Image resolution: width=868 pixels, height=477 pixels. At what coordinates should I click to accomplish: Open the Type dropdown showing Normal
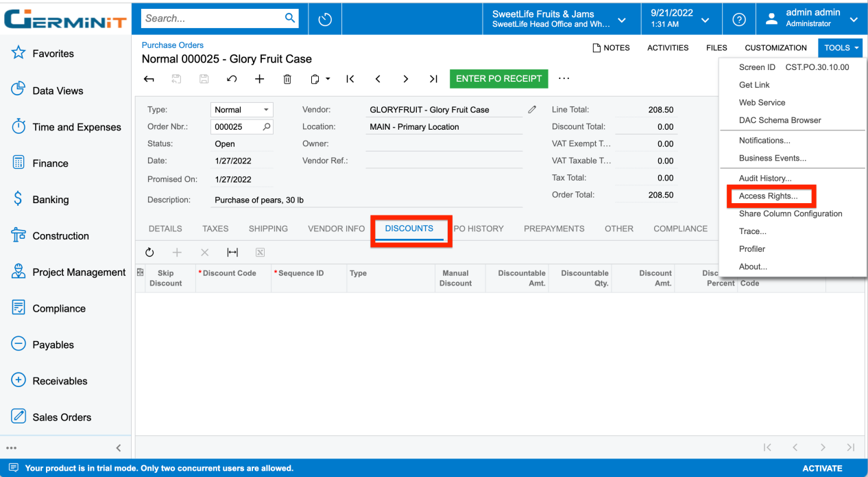(242, 110)
